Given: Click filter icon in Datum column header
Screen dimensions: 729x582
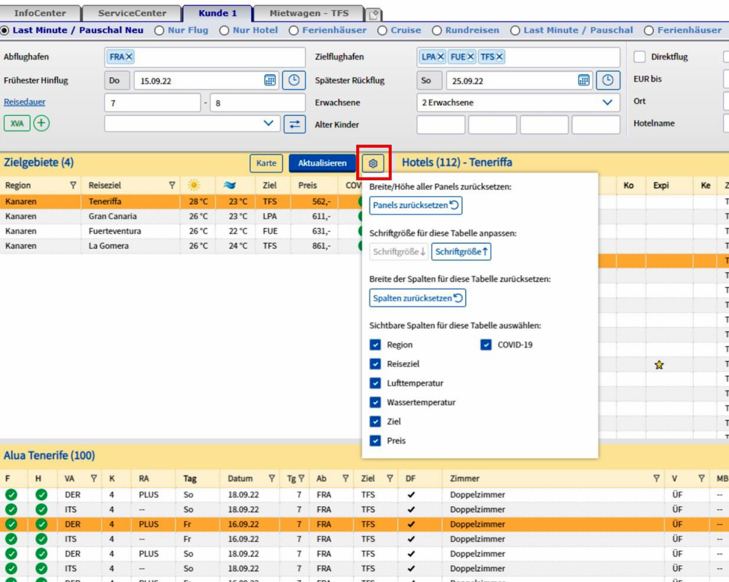Looking at the screenshot, I should (x=272, y=478).
